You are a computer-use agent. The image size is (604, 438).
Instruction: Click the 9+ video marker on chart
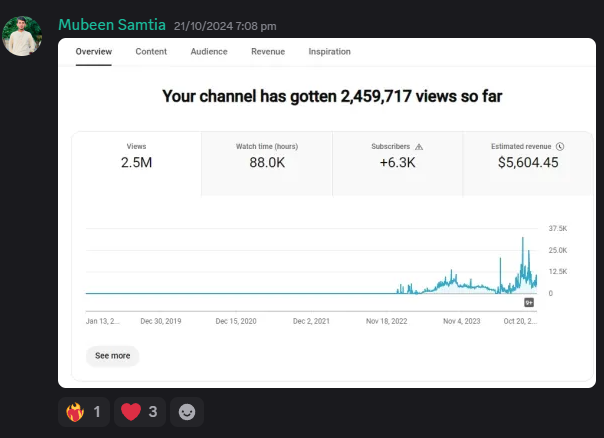pos(529,302)
